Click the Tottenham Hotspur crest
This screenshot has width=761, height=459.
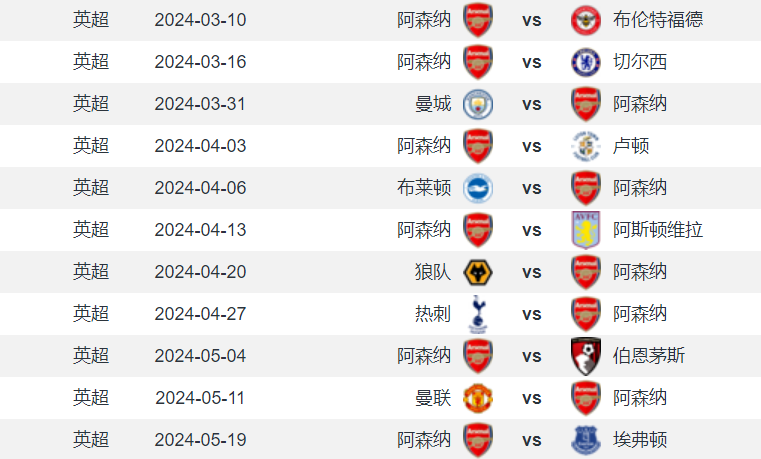tap(478, 314)
